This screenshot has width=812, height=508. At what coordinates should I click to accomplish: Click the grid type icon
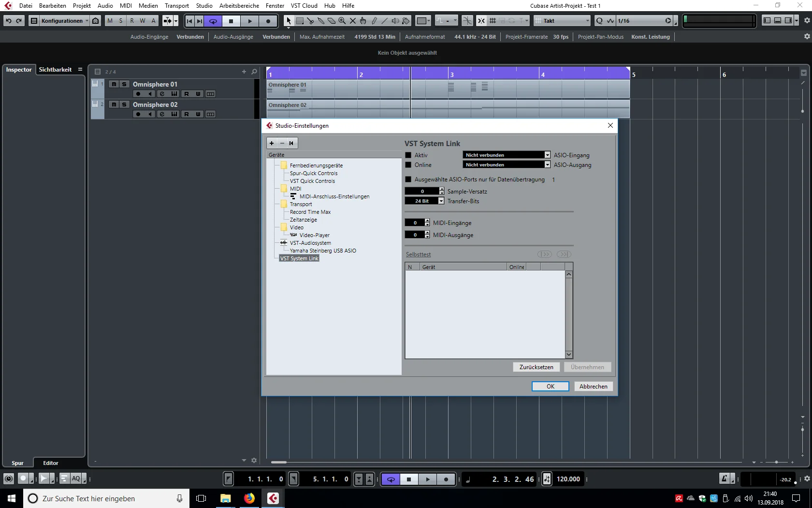point(493,21)
